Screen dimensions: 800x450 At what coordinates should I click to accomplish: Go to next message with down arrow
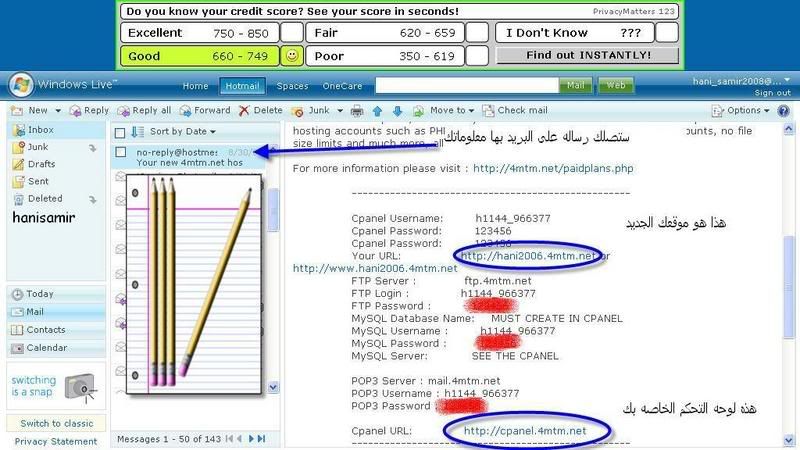click(x=395, y=111)
